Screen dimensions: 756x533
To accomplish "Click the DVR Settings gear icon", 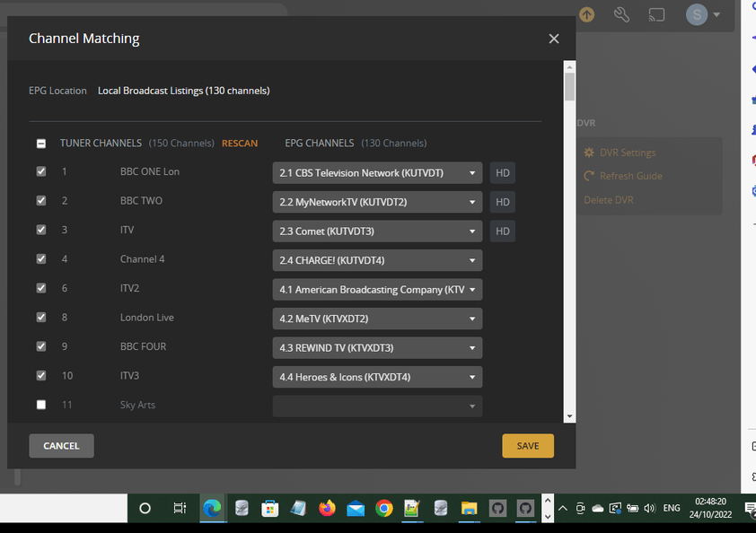I will click(x=589, y=153).
